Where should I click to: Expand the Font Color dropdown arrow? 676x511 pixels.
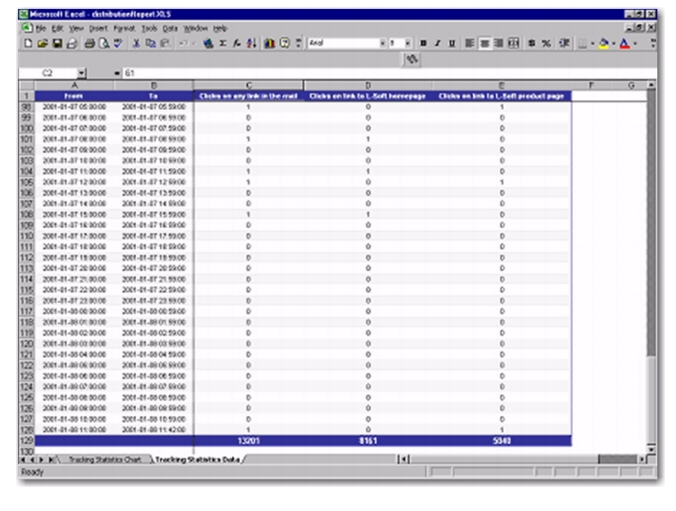click(635, 44)
